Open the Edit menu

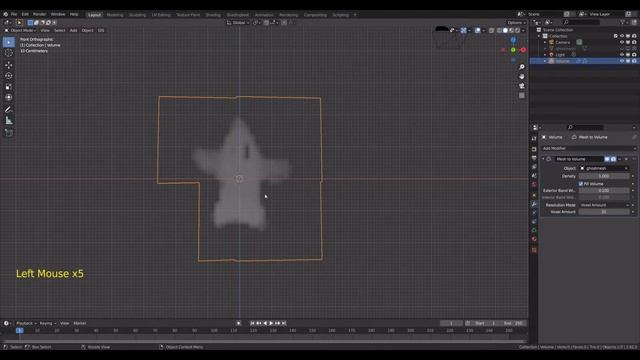(x=25, y=14)
